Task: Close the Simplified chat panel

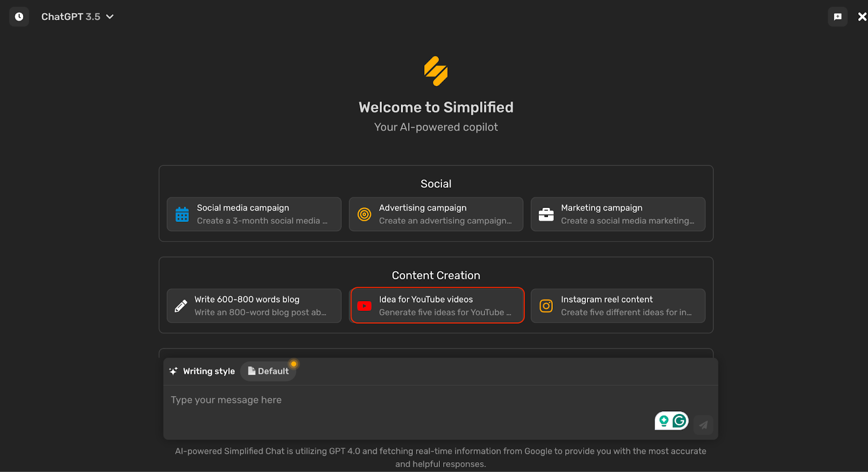Action: (x=862, y=17)
